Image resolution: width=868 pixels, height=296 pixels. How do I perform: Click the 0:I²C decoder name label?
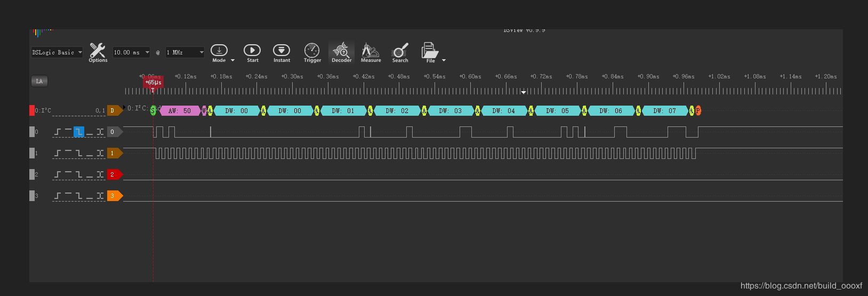click(x=43, y=110)
